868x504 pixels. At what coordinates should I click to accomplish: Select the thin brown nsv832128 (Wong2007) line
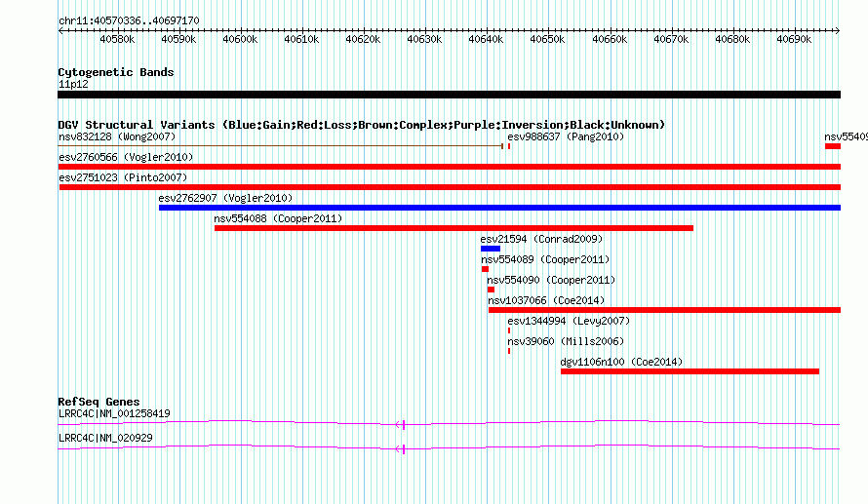(x=281, y=146)
